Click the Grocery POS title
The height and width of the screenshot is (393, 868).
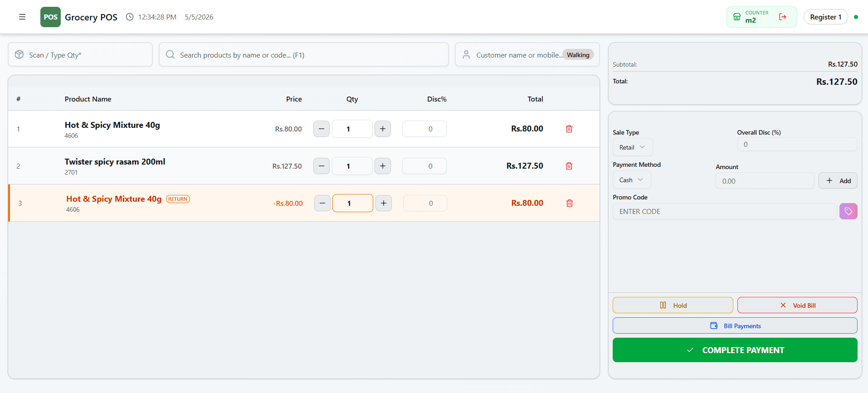point(91,17)
